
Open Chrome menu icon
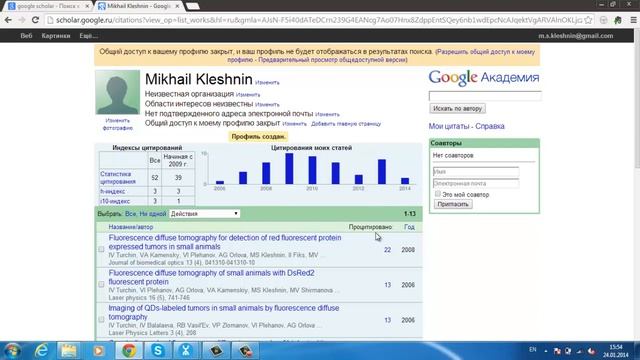point(633,20)
